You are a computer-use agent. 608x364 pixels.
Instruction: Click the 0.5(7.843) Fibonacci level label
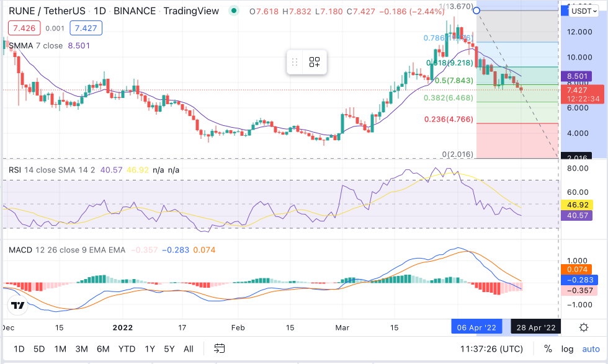click(x=454, y=81)
